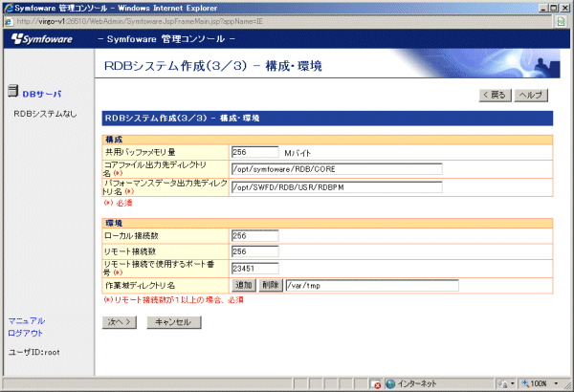Click the インターネット zone text

[417, 384]
